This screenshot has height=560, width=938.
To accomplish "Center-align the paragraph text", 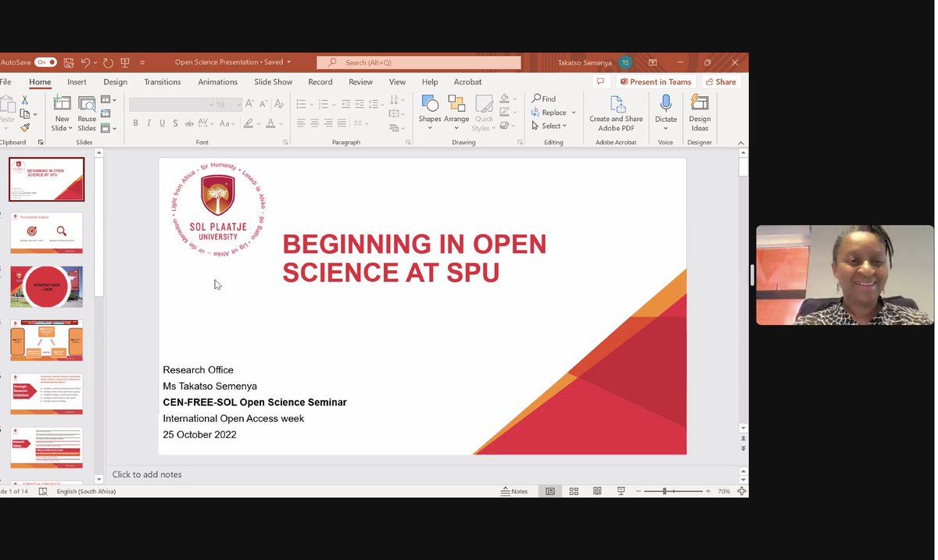I will coord(314,123).
